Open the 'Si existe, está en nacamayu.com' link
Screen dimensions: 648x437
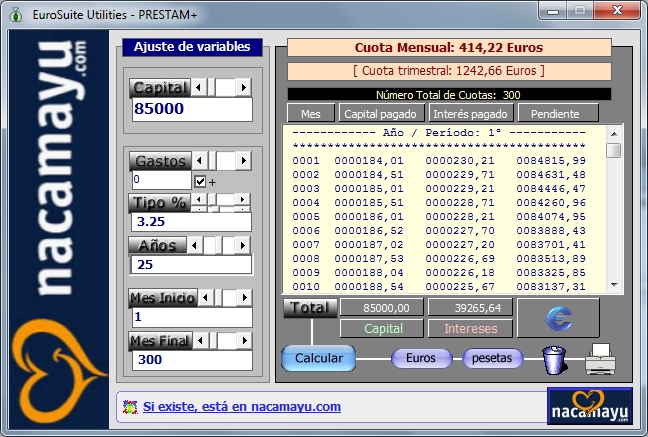click(x=242, y=407)
